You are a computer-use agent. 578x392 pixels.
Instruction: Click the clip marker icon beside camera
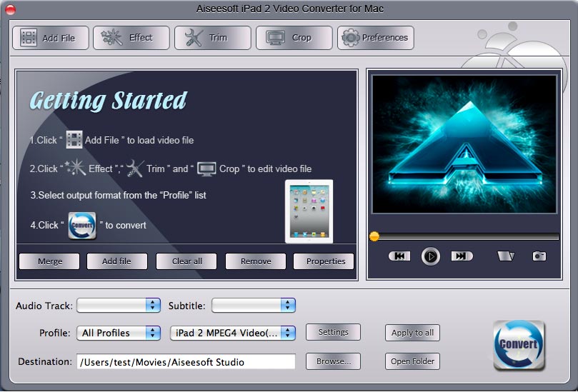tap(506, 256)
